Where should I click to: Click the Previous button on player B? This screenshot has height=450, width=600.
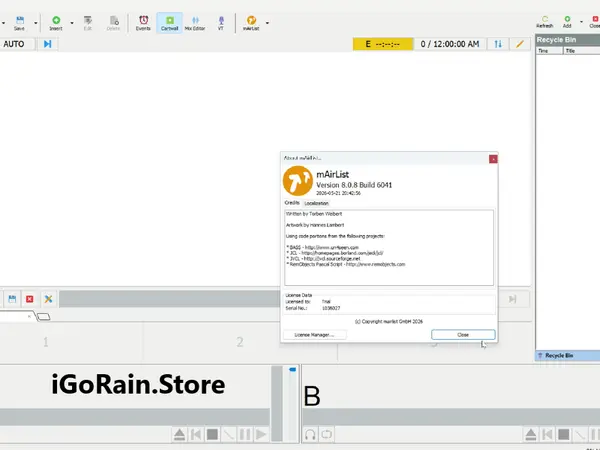547,434
